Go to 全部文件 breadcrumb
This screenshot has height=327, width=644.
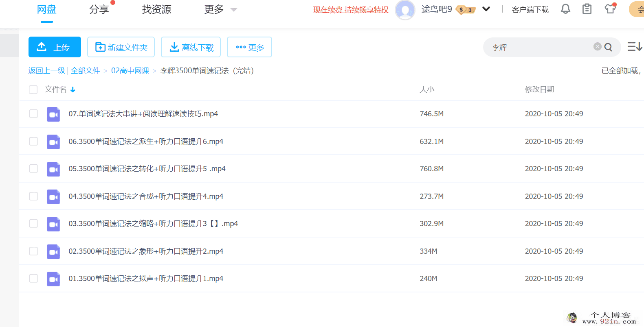(x=85, y=71)
